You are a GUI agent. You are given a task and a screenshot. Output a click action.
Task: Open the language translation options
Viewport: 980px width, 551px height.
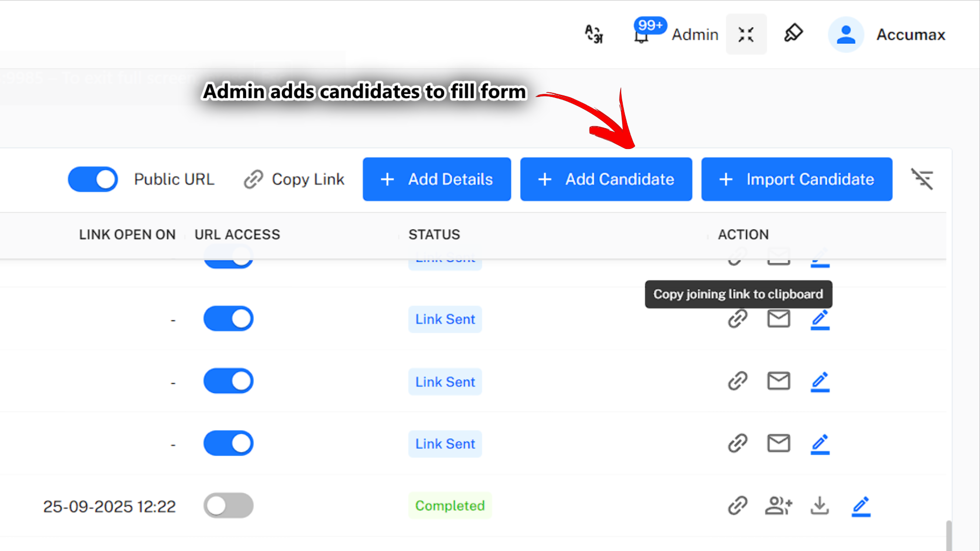pyautogui.click(x=594, y=34)
